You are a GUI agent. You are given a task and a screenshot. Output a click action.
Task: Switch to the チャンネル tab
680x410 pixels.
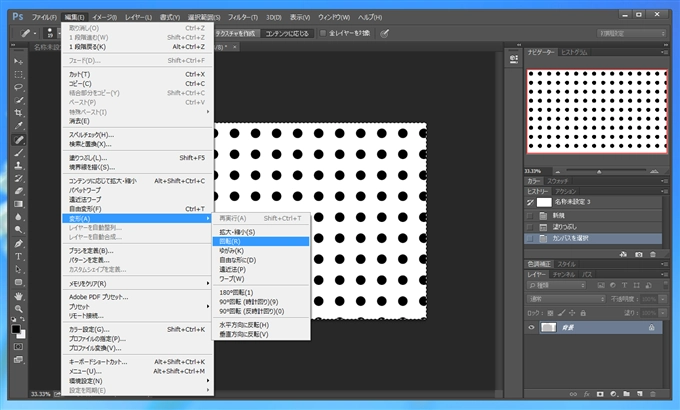click(564, 275)
